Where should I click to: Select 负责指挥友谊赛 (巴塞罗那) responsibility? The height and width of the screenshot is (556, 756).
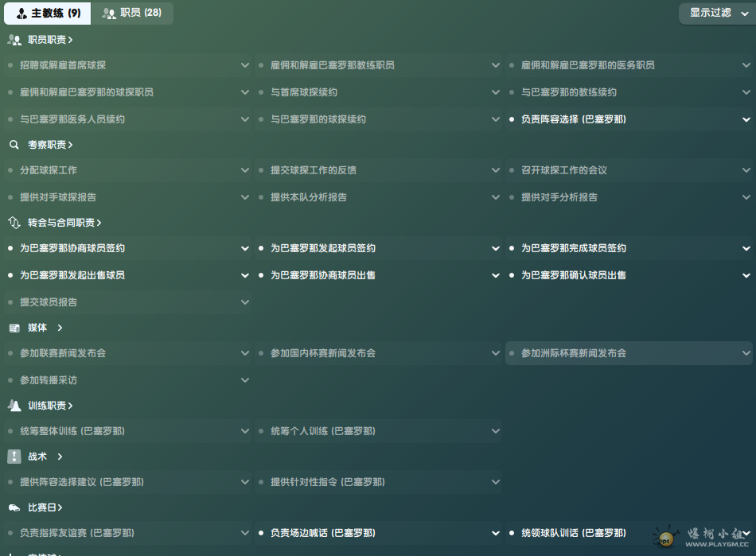(x=128, y=533)
